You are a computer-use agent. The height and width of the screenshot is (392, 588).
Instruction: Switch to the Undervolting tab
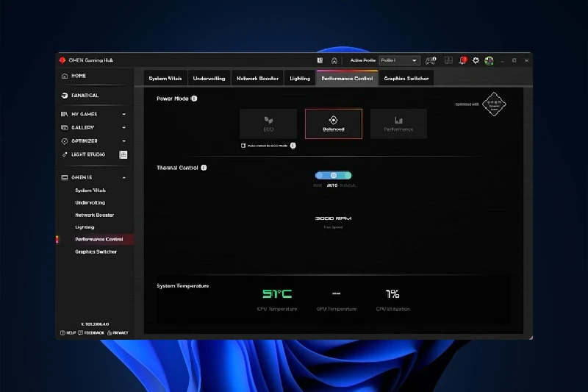tap(209, 78)
